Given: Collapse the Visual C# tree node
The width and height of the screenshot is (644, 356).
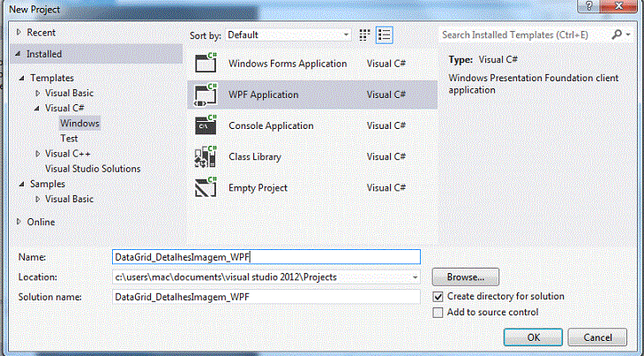Looking at the screenshot, I should click(37, 109).
